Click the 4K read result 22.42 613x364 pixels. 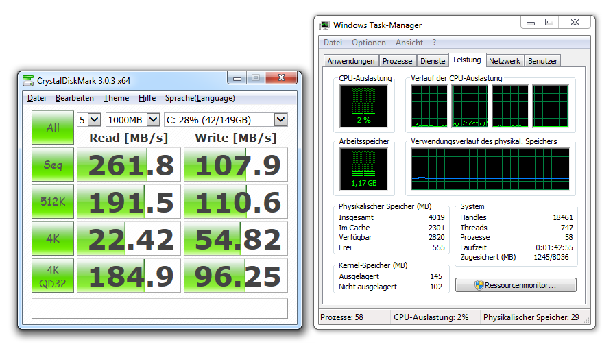point(129,239)
